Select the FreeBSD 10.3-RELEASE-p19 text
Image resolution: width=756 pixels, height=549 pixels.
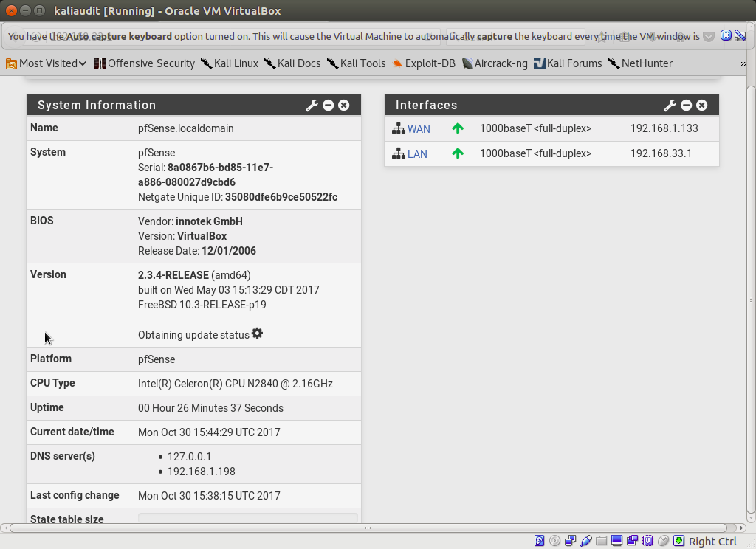[202, 305]
